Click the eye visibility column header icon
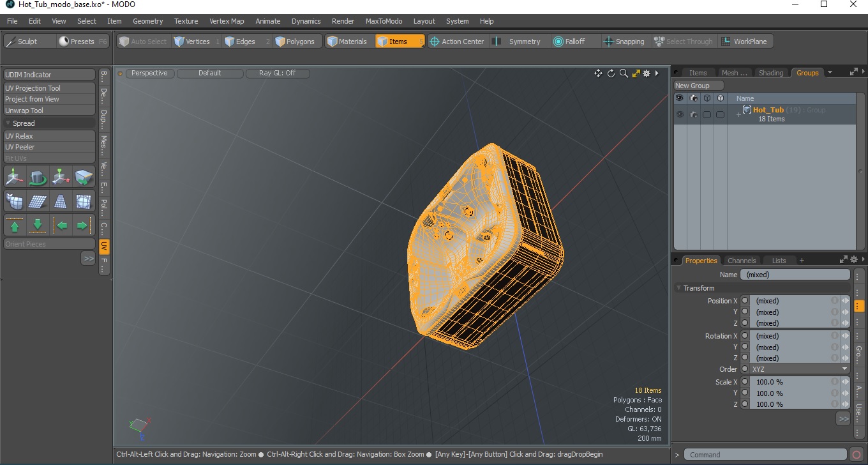The width and height of the screenshot is (868, 465). click(680, 98)
